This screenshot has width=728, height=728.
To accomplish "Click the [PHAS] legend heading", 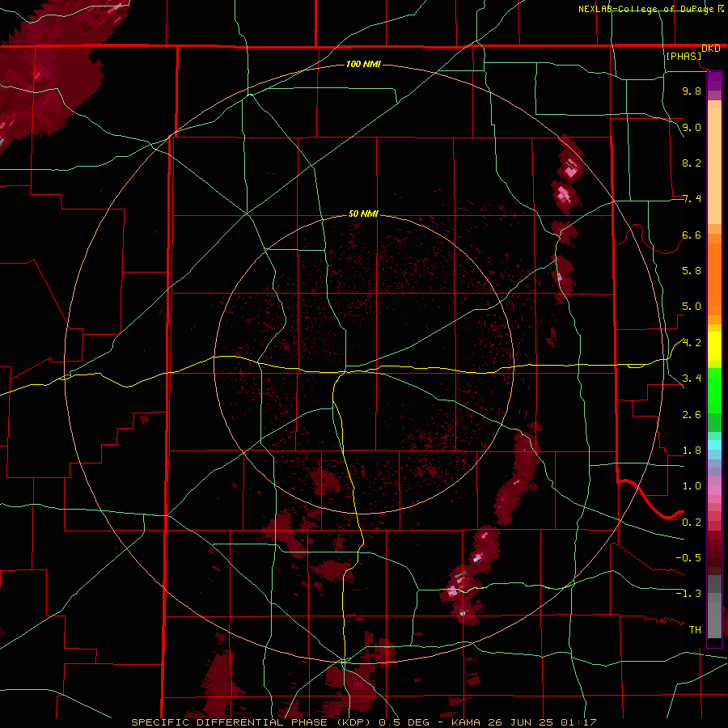I will click(684, 56).
